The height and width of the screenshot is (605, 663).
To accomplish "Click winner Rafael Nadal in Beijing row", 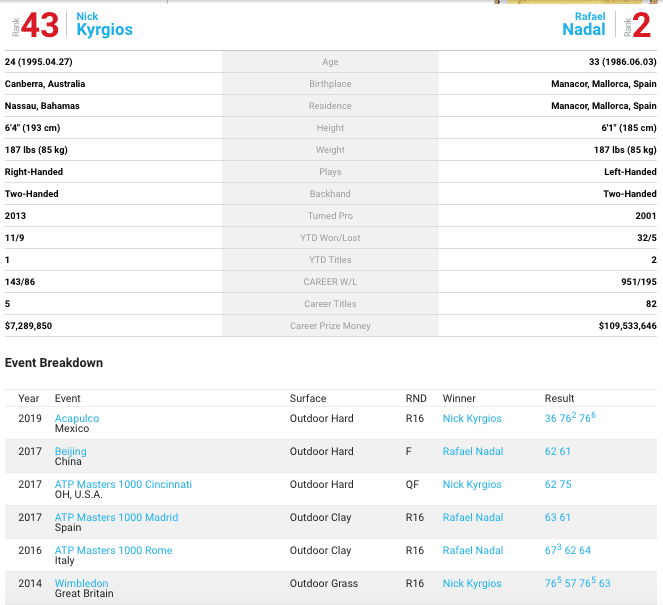I will click(x=473, y=451).
